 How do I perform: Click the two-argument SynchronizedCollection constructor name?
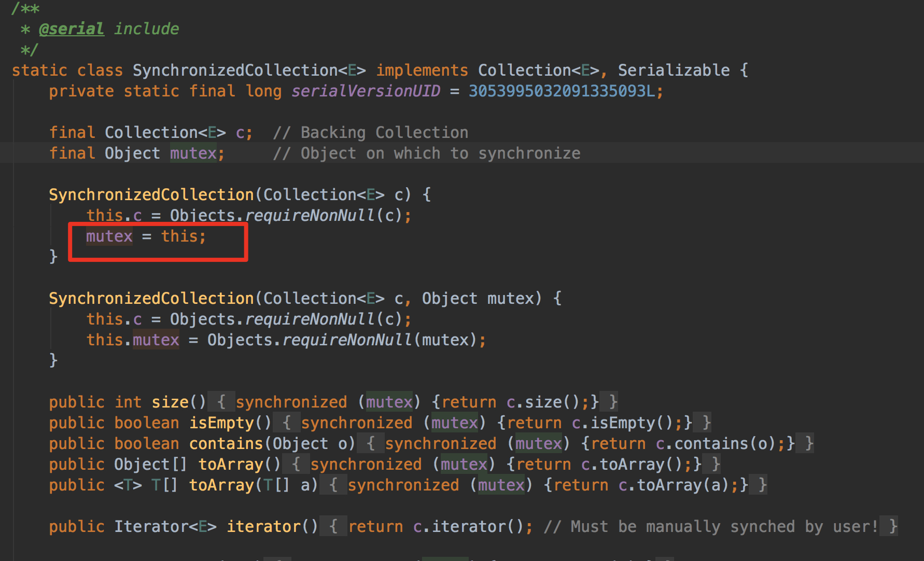click(x=149, y=298)
